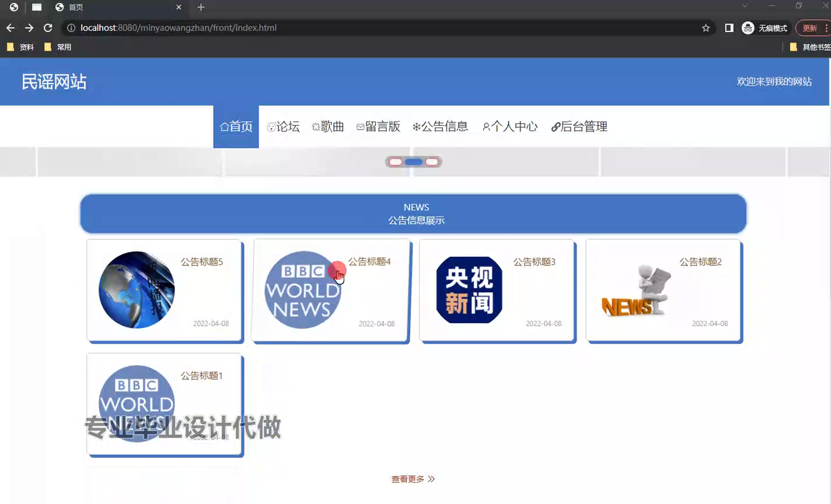This screenshot has width=831, height=504.
Task: Click the 公告标题2 title
Action: [701, 262]
